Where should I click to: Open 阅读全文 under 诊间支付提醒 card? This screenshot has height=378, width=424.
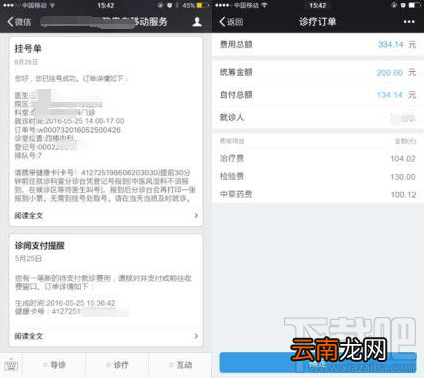[x=29, y=336]
